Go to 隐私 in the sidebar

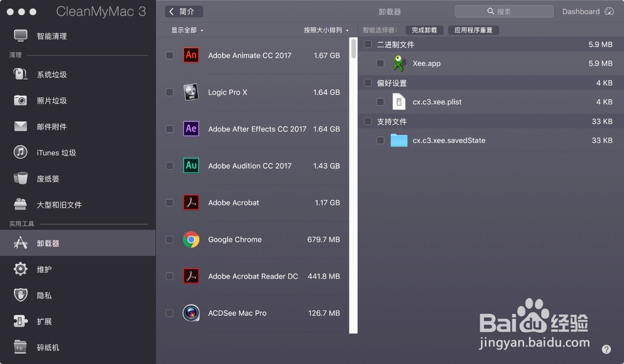78,295
